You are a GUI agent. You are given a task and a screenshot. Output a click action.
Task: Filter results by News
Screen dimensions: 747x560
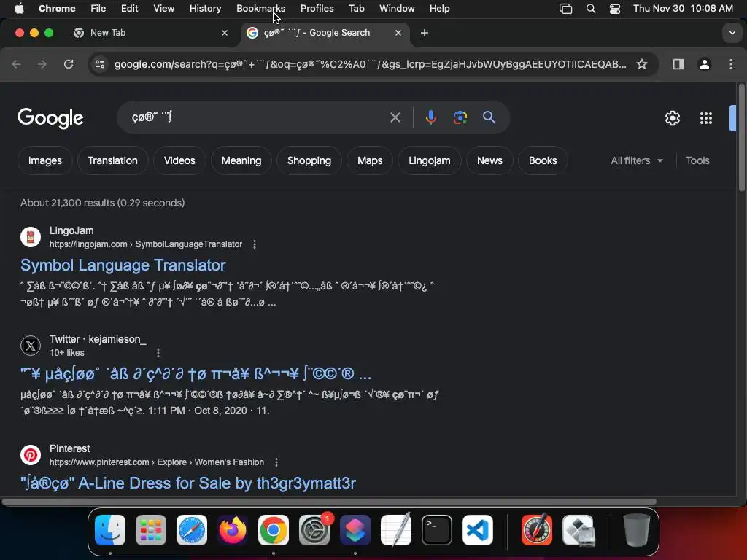click(489, 160)
